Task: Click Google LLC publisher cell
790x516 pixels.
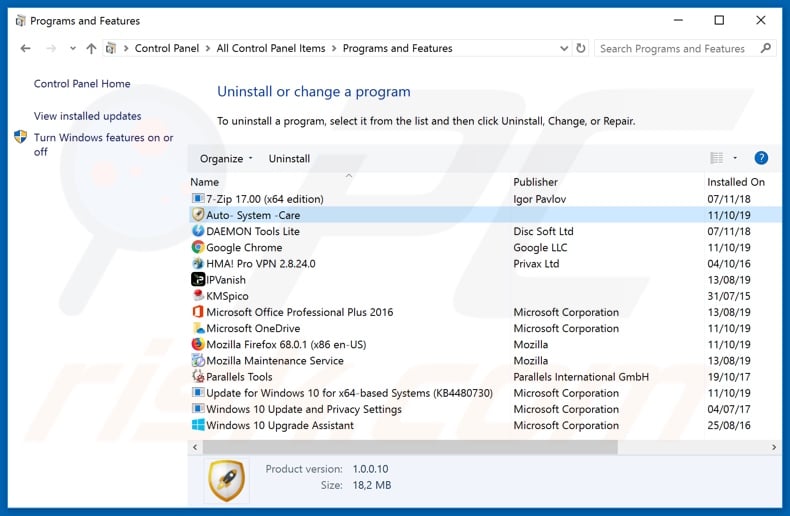Action: (x=540, y=247)
